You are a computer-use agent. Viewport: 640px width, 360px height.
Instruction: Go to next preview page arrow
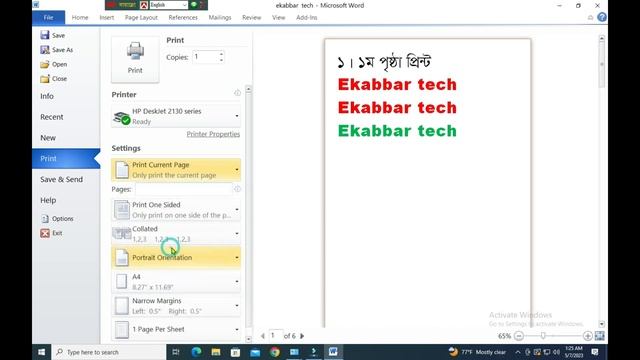302,336
